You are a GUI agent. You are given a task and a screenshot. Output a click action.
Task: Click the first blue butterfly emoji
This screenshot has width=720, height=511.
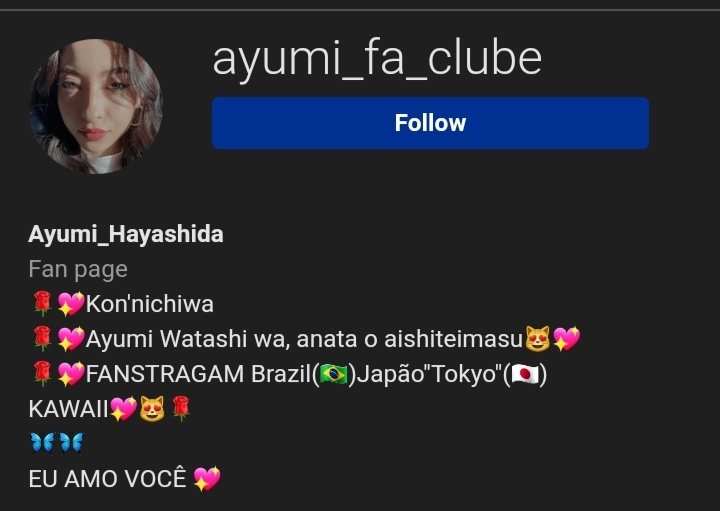point(42,443)
